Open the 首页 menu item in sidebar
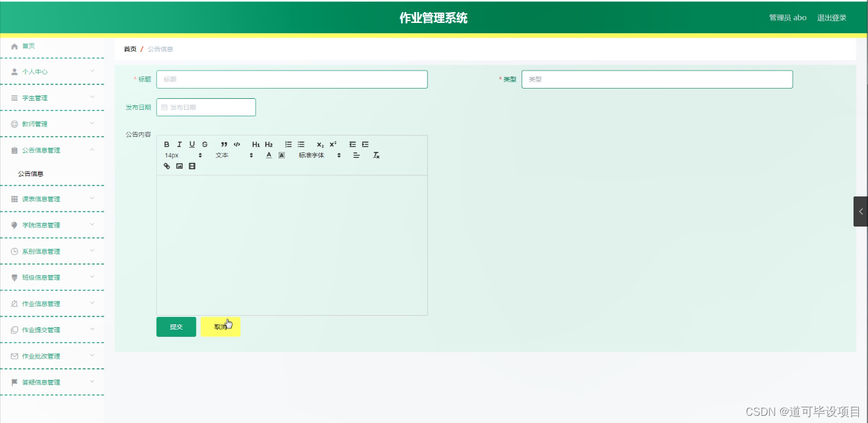The height and width of the screenshot is (423, 868). pyautogui.click(x=28, y=46)
